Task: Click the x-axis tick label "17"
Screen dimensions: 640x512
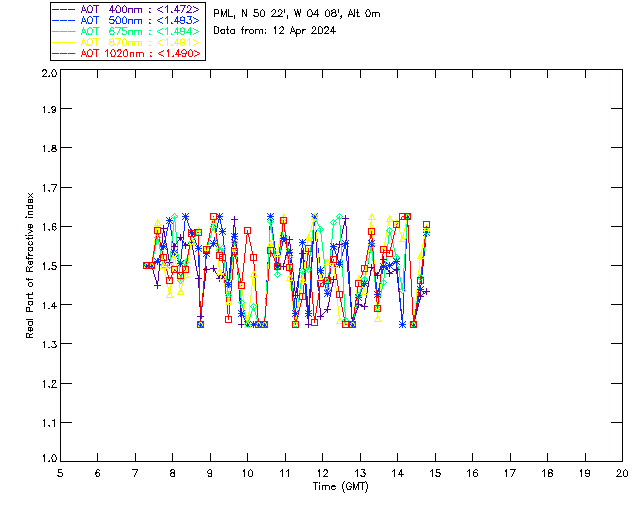Action: click(510, 473)
